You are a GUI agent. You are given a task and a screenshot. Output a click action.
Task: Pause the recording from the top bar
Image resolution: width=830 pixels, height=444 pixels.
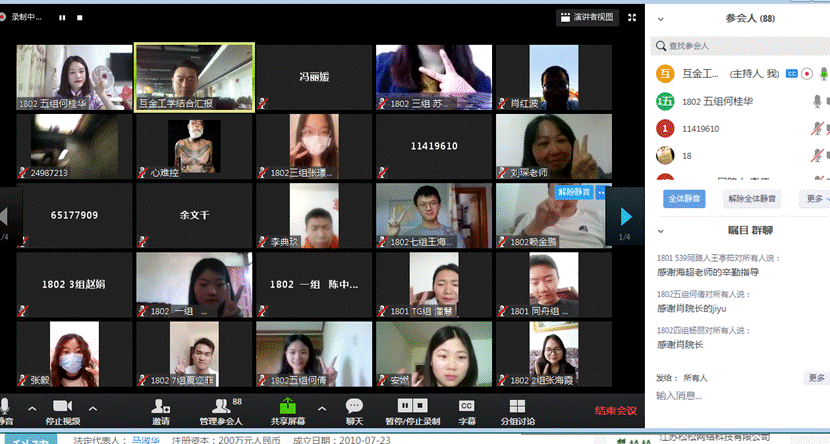(x=61, y=18)
